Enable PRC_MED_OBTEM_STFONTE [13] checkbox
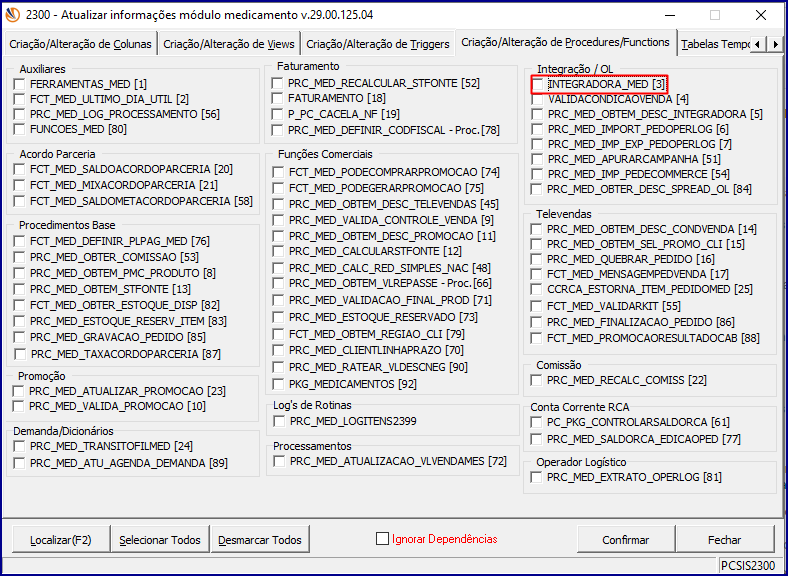 (x=20, y=290)
